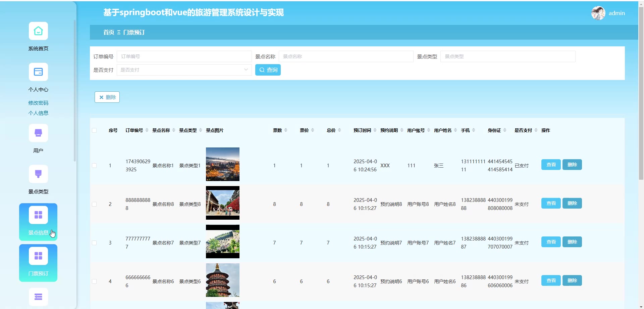Expand the 是否支付 dropdown
This screenshot has height=309, width=644.
(x=184, y=70)
